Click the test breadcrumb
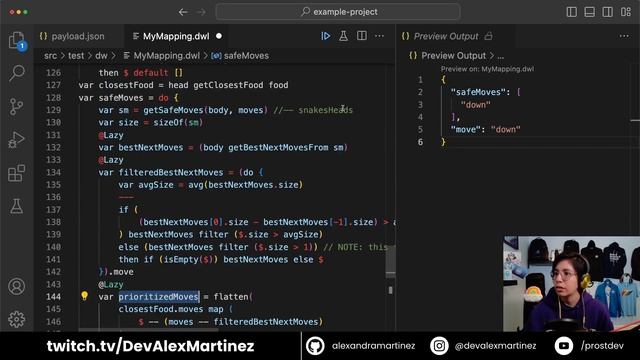 coord(76,56)
